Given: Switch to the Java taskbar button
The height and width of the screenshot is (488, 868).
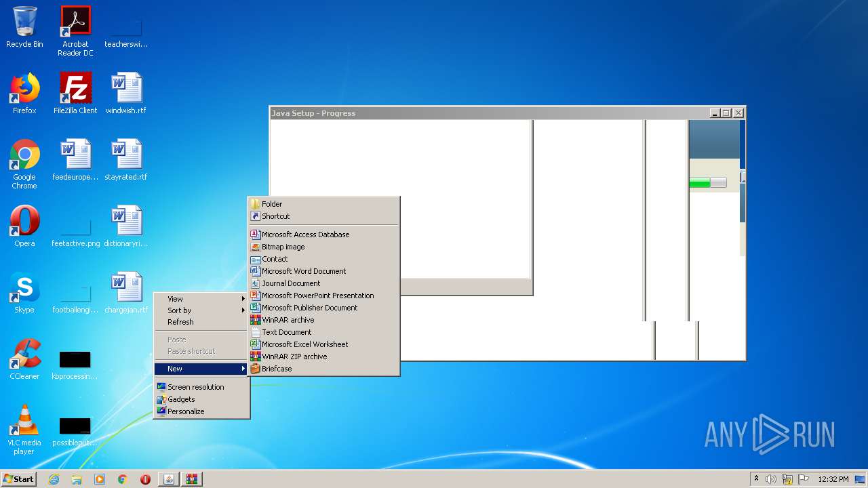Looking at the screenshot, I should 169,479.
